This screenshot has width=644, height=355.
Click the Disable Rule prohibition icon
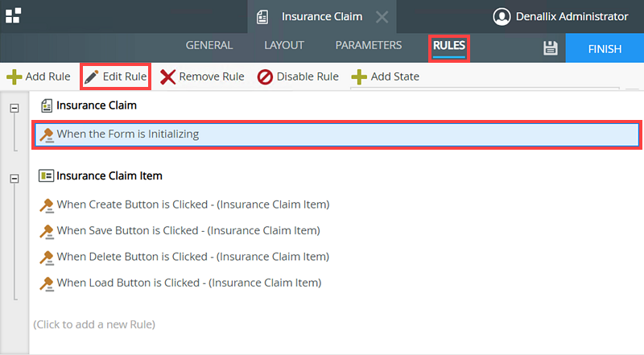pos(265,77)
